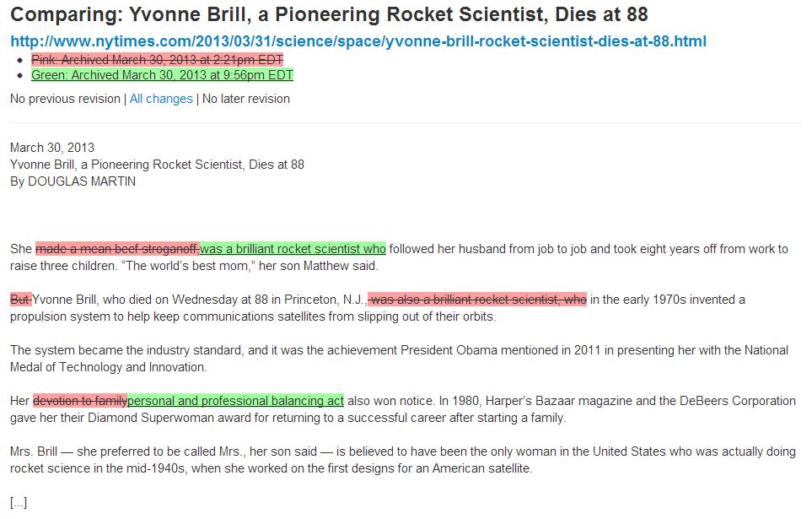
Task: Click the "Comparing: Yvonne Brill" page heading
Action: click(x=329, y=15)
